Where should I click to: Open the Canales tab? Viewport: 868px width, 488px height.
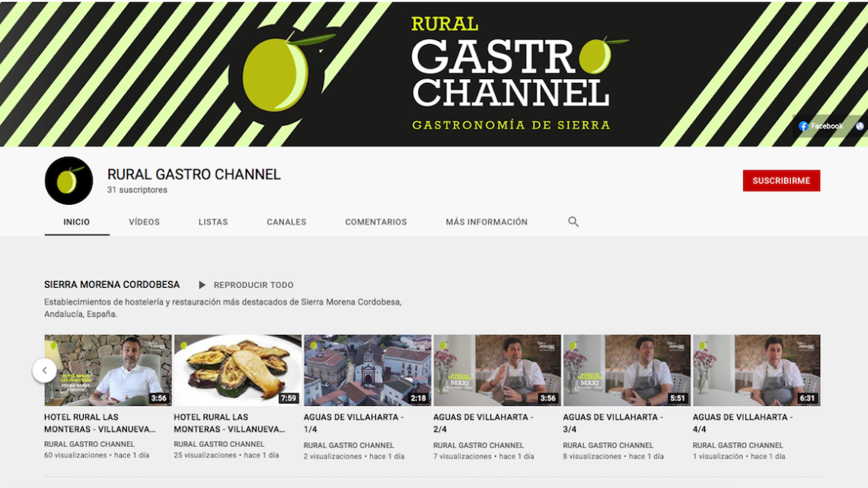pyautogui.click(x=286, y=222)
